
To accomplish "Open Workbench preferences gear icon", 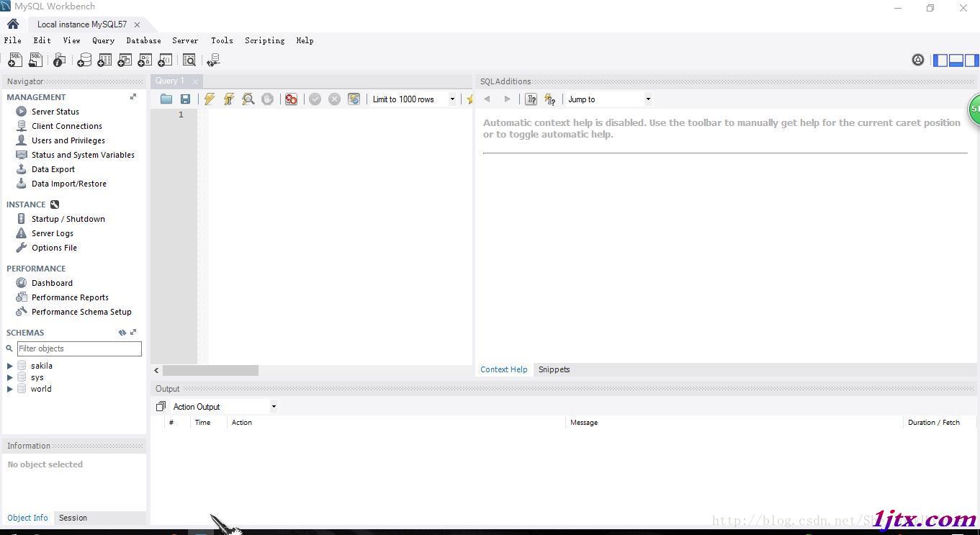I will tap(918, 60).
